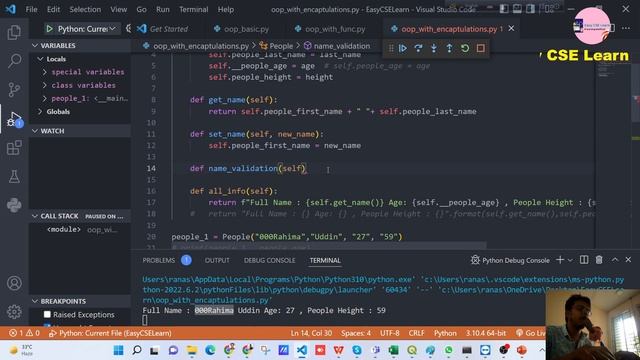Open the Help menu

[225, 9]
